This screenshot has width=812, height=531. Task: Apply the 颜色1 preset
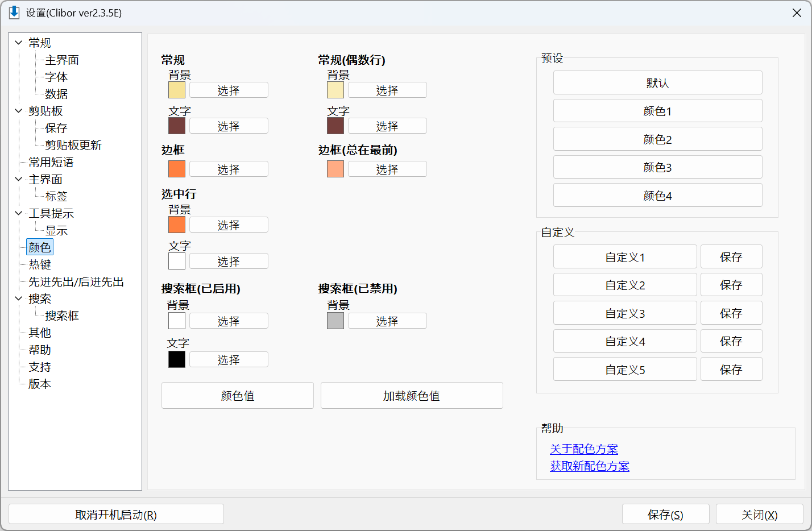click(658, 111)
